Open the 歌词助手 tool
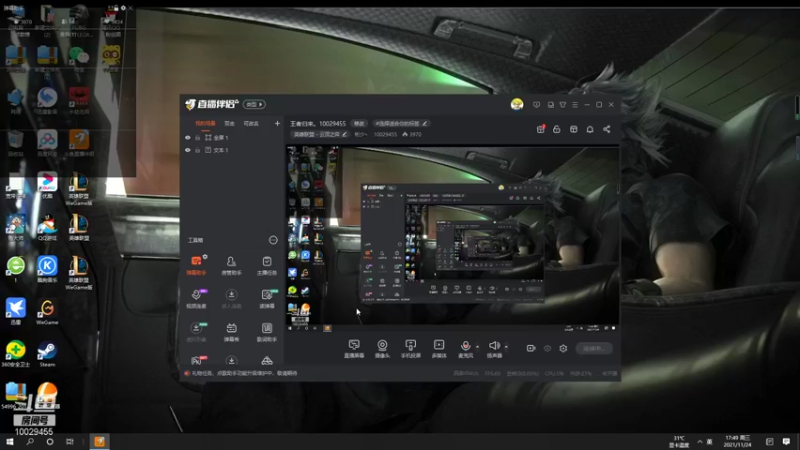 click(266, 332)
